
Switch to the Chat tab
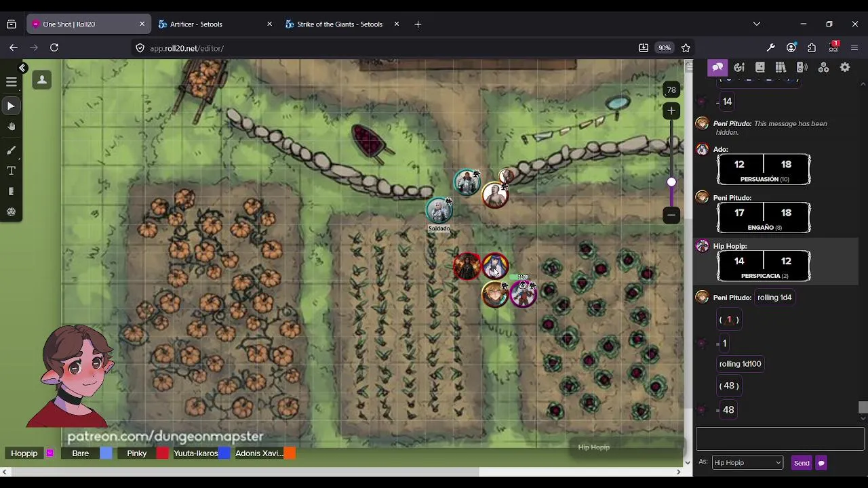(717, 67)
